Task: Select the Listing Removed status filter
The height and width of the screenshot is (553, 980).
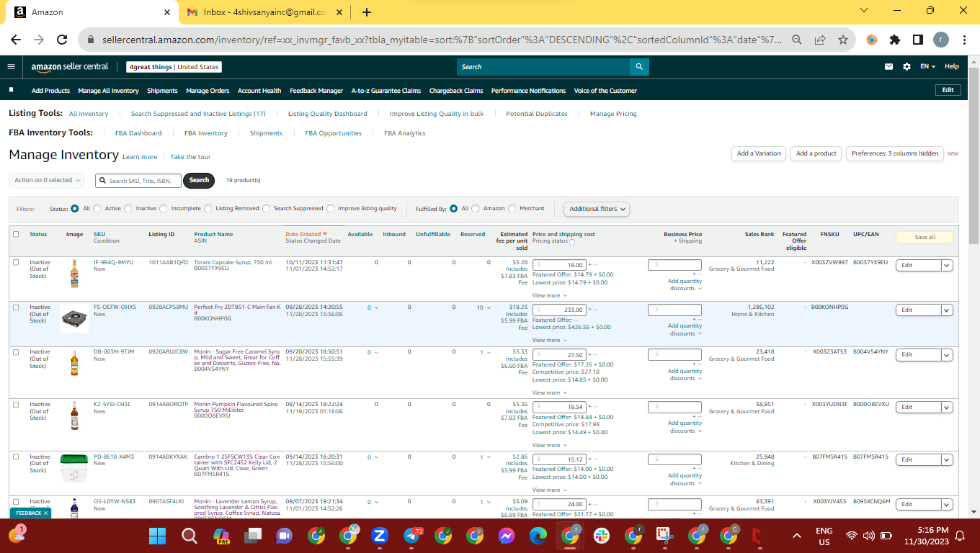Action: pos(208,209)
